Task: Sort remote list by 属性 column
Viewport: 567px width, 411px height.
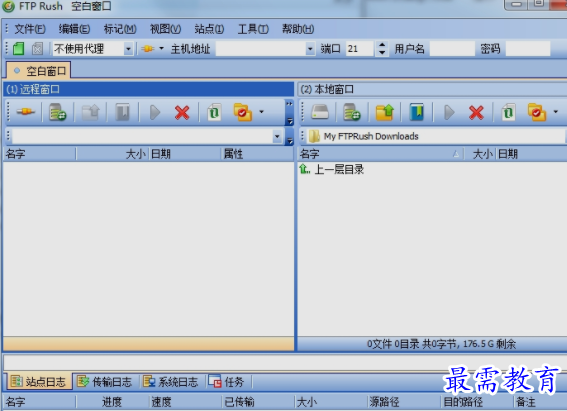Action: coord(257,154)
